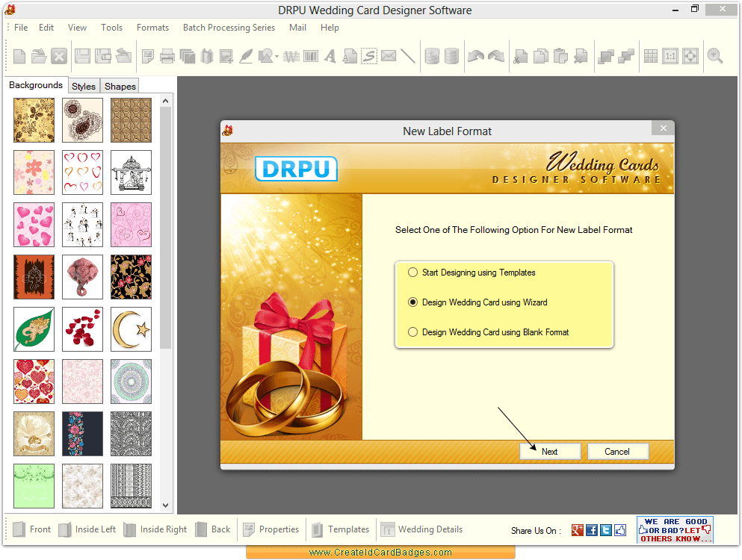Click the Next button in dialog

[x=550, y=452]
